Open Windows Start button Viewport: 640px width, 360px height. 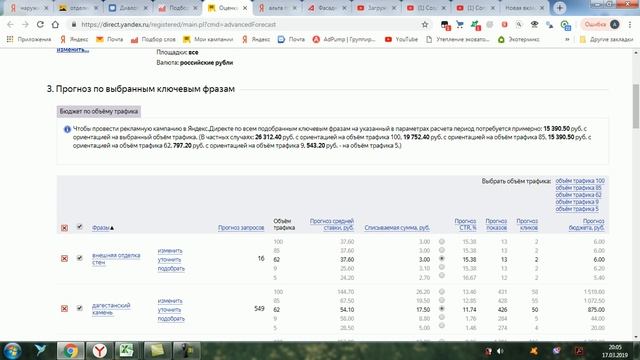pyautogui.click(x=12, y=351)
